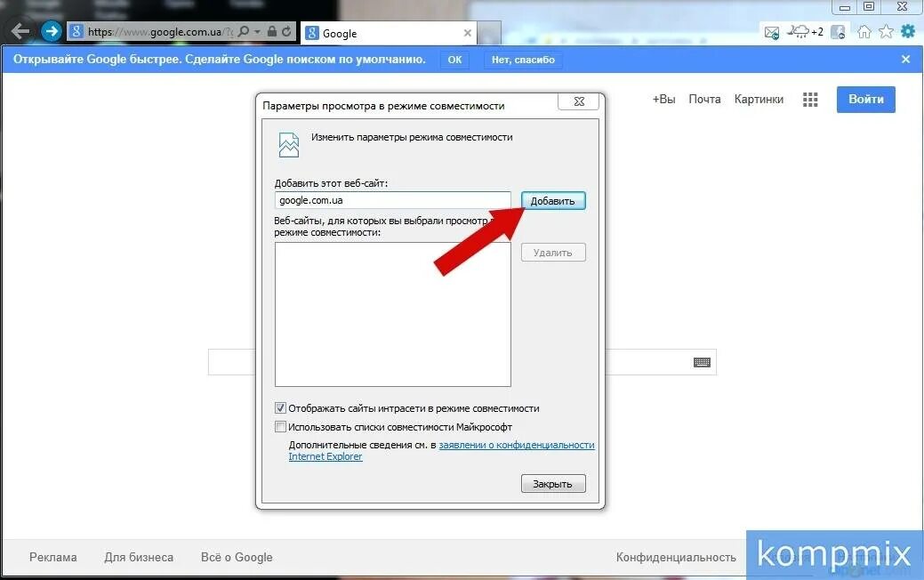This screenshot has width=924, height=580.
Task: Switch to the Google tab
Action: click(x=389, y=34)
